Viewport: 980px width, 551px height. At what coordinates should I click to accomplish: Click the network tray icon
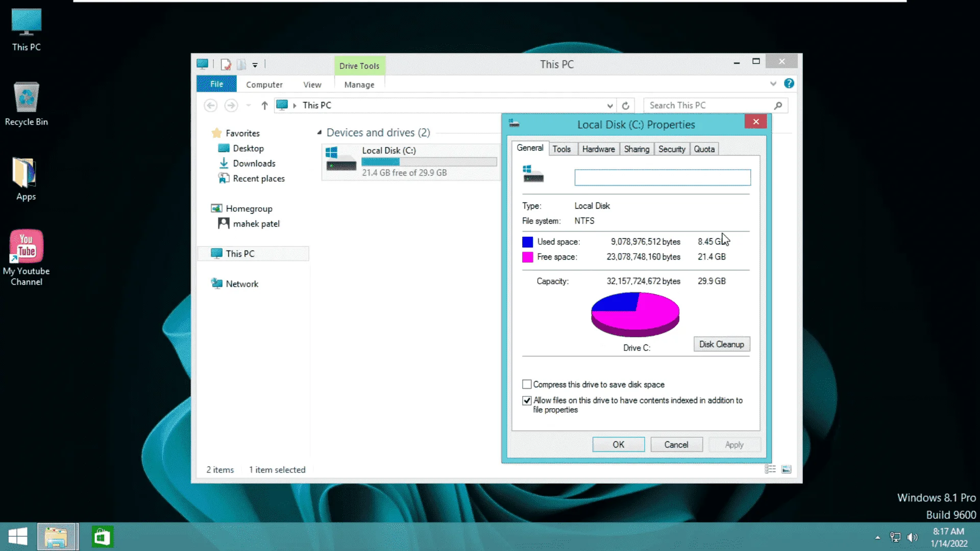click(895, 537)
